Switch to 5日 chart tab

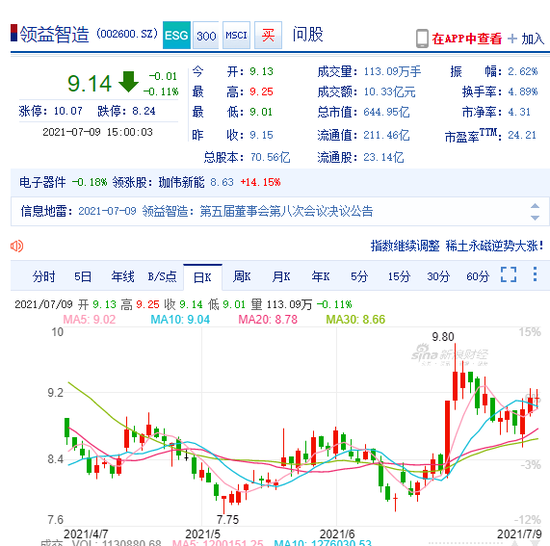click(83, 276)
